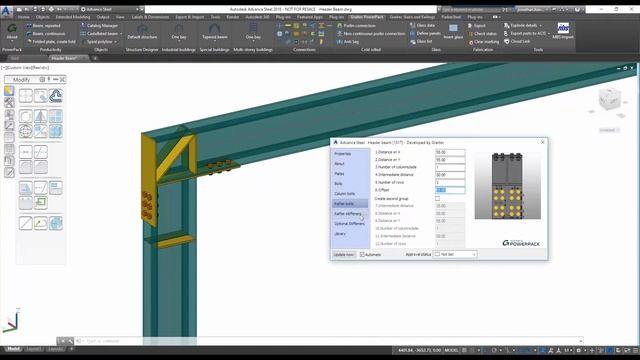This screenshot has height=360, width=640.
Task: Switch to the Model layout tab
Action: tap(13, 349)
